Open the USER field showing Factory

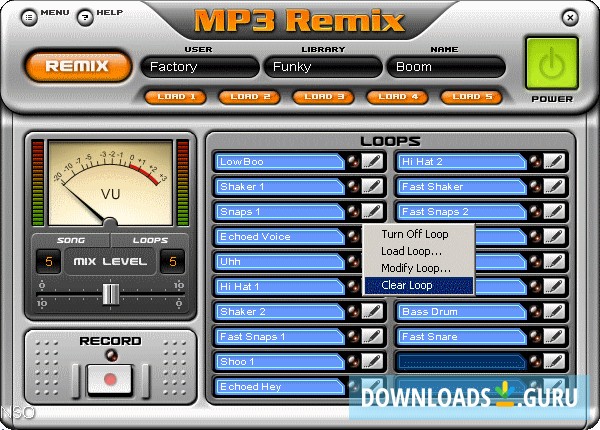200,67
